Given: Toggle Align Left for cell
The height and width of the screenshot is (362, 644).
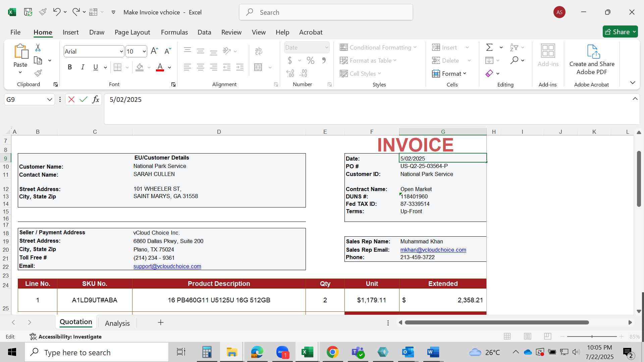Looking at the screenshot, I should [x=187, y=67].
